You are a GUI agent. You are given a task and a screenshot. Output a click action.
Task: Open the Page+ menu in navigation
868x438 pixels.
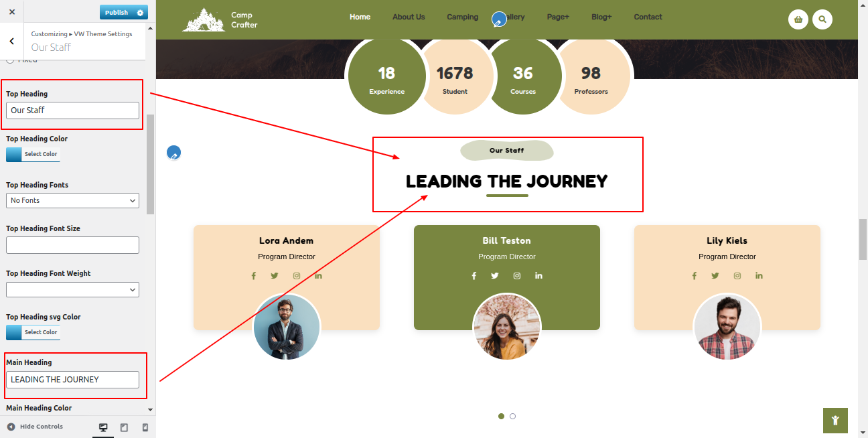pos(558,17)
